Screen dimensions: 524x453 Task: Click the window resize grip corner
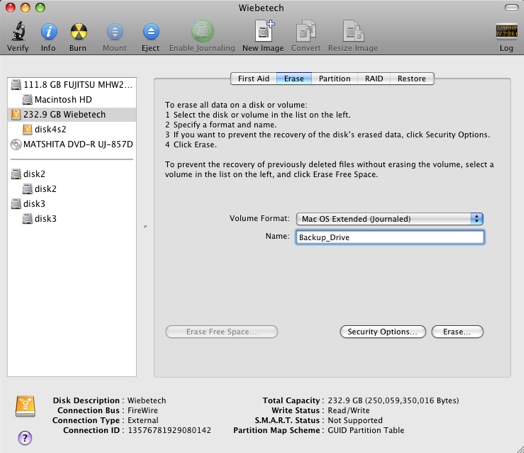click(x=519, y=448)
